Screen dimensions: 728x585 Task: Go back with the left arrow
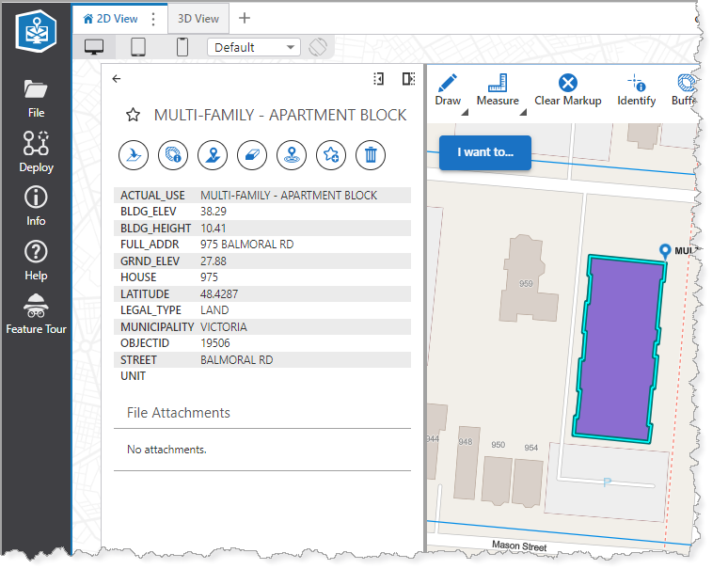point(117,79)
